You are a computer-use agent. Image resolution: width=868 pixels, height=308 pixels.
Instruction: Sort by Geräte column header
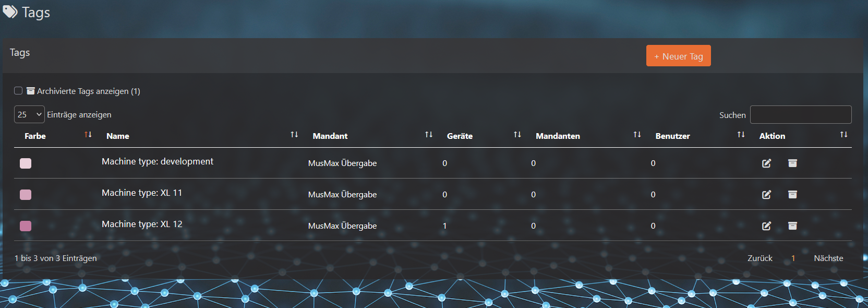460,136
